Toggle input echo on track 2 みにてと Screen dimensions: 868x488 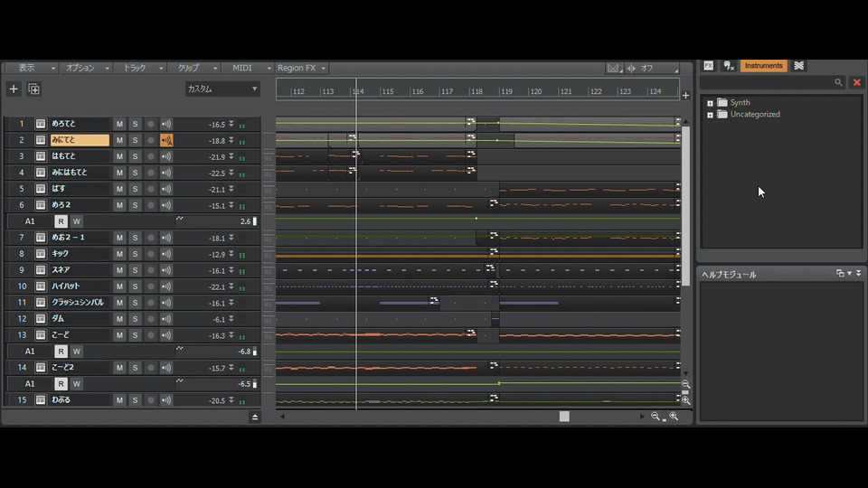(166, 140)
